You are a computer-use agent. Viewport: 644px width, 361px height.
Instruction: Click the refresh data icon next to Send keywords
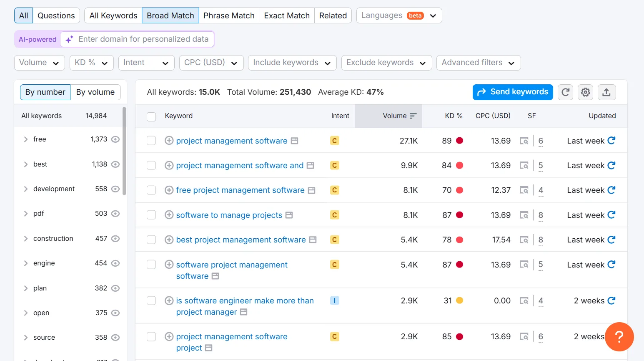pyautogui.click(x=565, y=92)
